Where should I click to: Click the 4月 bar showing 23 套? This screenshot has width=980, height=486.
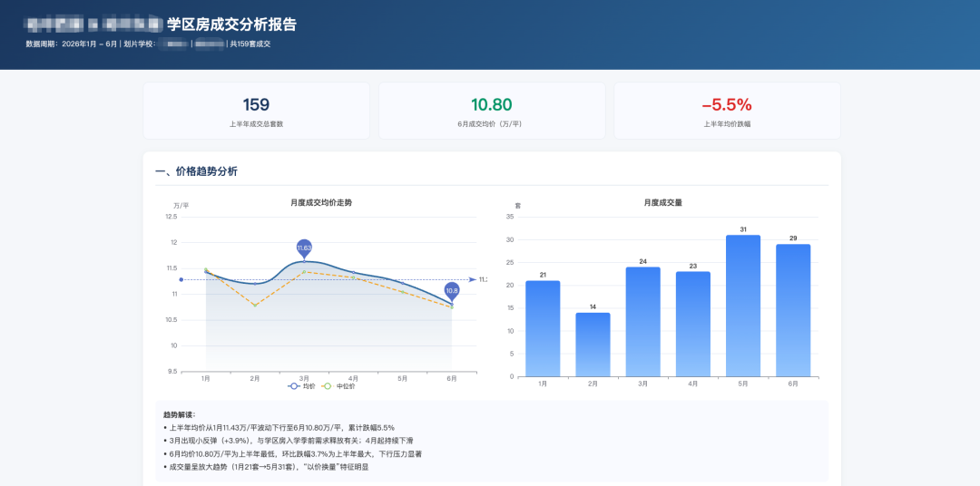pyautogui.click(x=693, y=325)
